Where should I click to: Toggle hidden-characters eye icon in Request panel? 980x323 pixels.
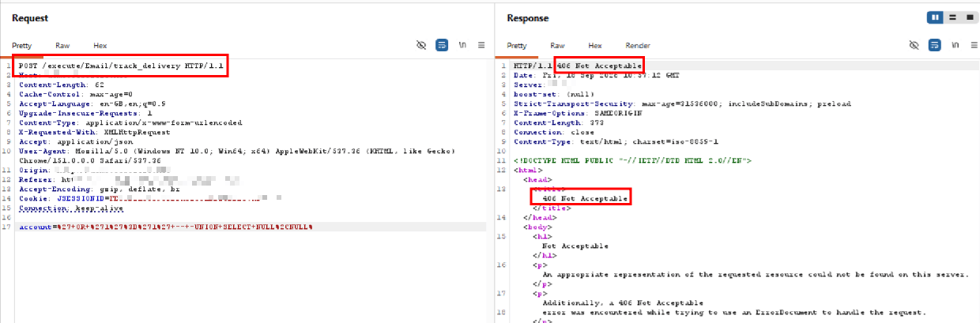pyautogui.click(x=421, y=45)
